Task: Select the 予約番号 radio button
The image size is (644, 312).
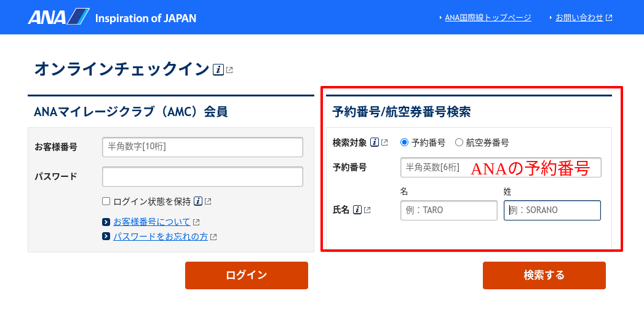Action: [404, 142]
